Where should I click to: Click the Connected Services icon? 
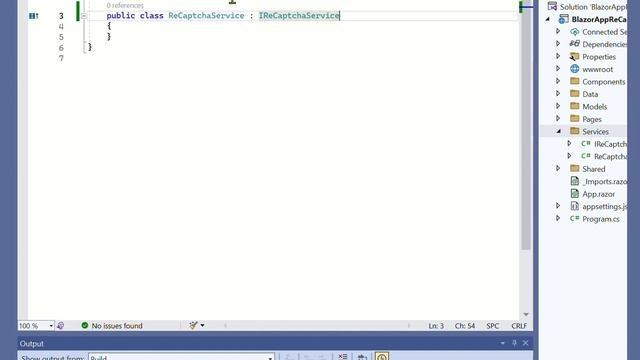point(575,31)
